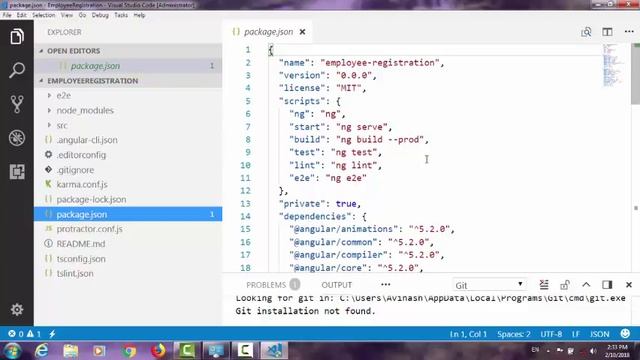This screenshot has height=360, width=640.
Task: Open .angular-cli.json in the explorer
Action: click(128, 140)
